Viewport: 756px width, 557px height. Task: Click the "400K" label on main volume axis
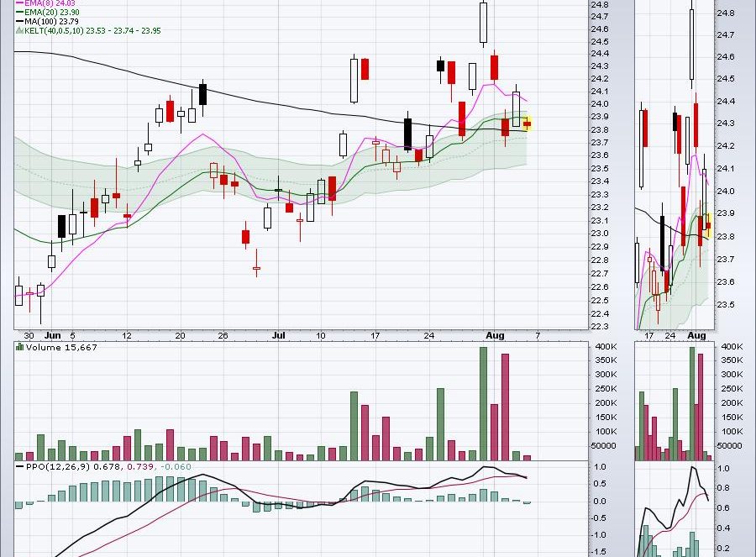click(606, 346)
